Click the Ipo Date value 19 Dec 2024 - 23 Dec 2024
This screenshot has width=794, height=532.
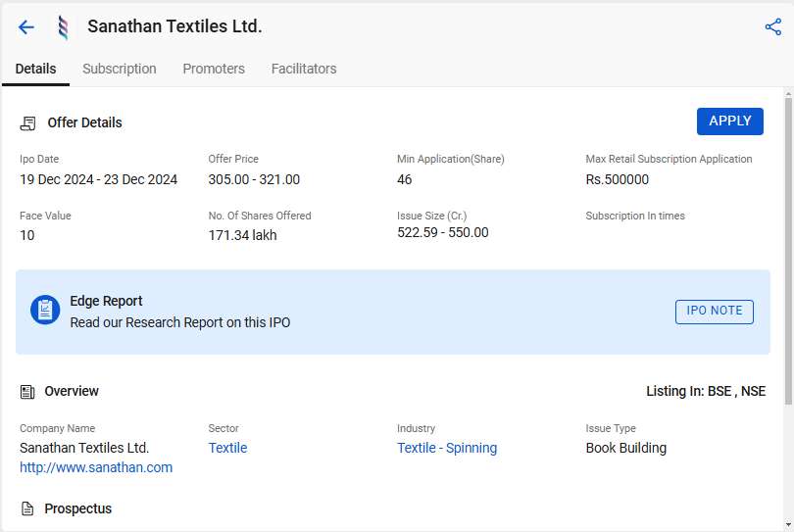99,179
